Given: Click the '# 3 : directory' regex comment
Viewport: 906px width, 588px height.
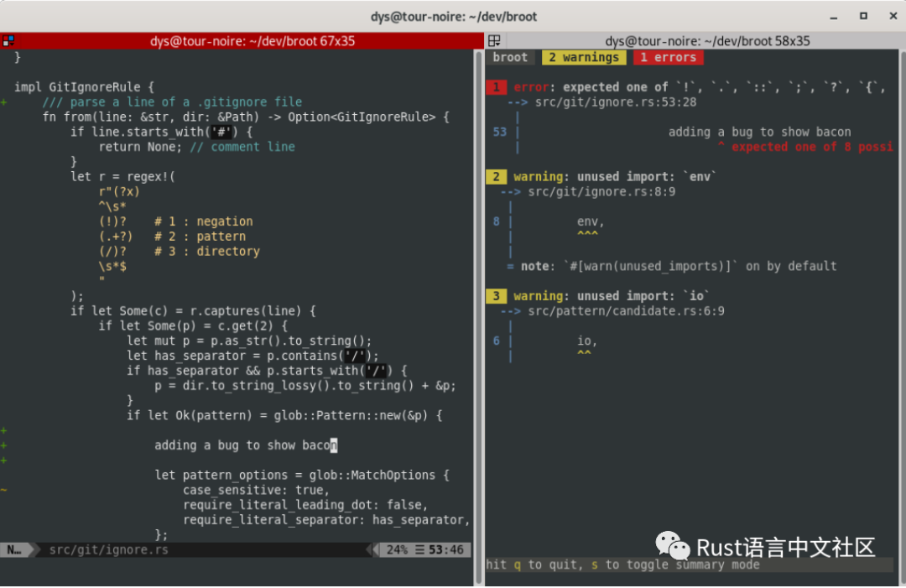Looking at the screenshot, I should click(x=207, y=252).
